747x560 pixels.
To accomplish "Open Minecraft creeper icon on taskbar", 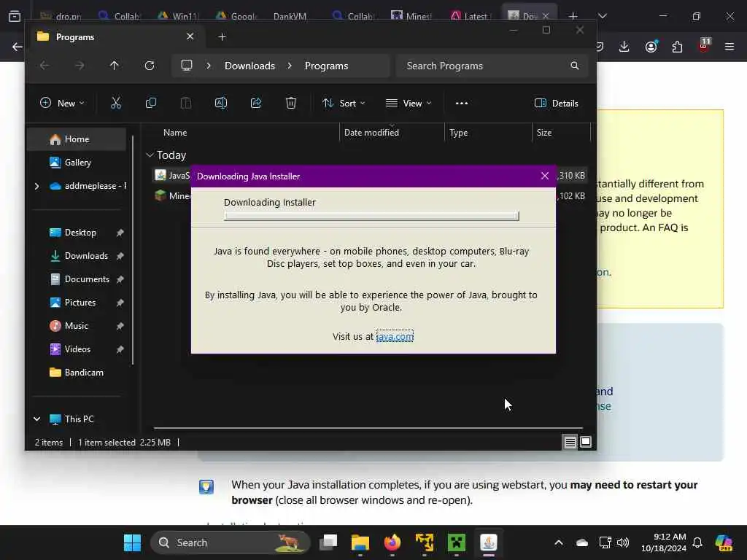I will click(x=457, y=542).
